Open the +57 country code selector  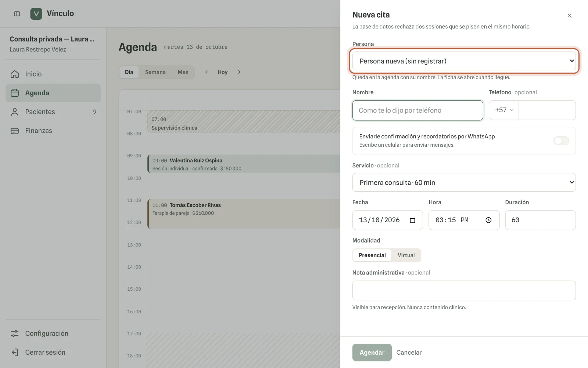[504, 110]
